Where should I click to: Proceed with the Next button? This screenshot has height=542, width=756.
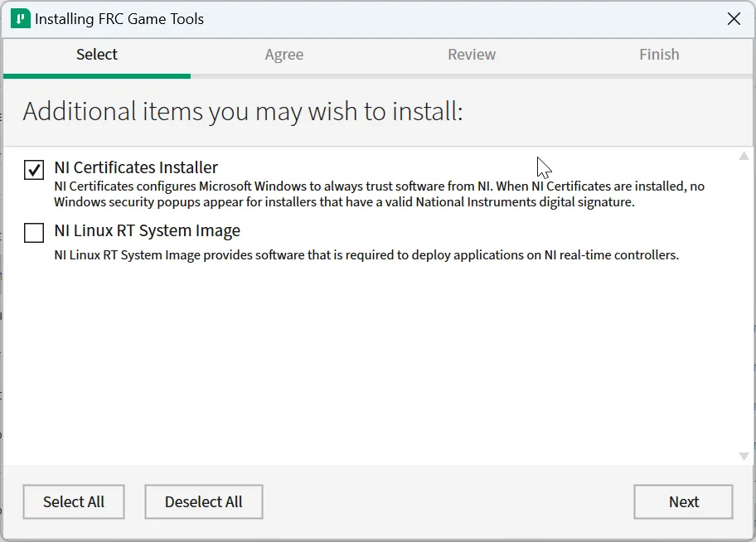tap(683, 501)
